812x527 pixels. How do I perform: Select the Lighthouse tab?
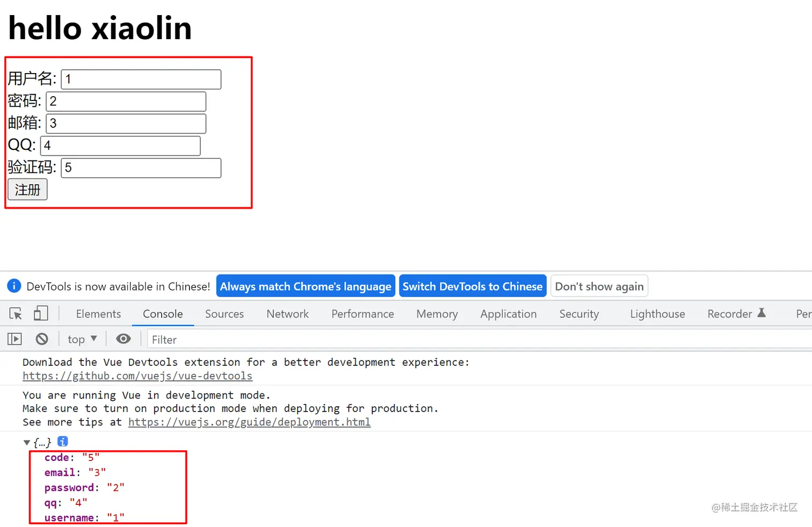(657, 314)
